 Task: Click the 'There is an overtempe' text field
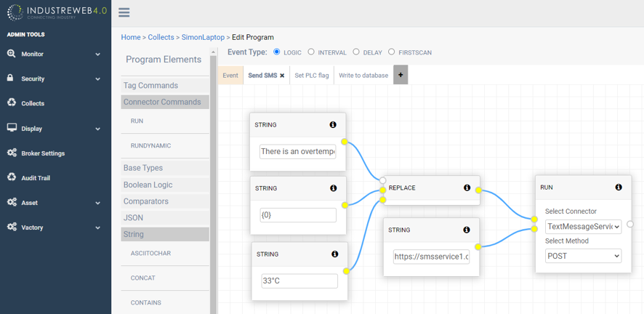(298, 151)
